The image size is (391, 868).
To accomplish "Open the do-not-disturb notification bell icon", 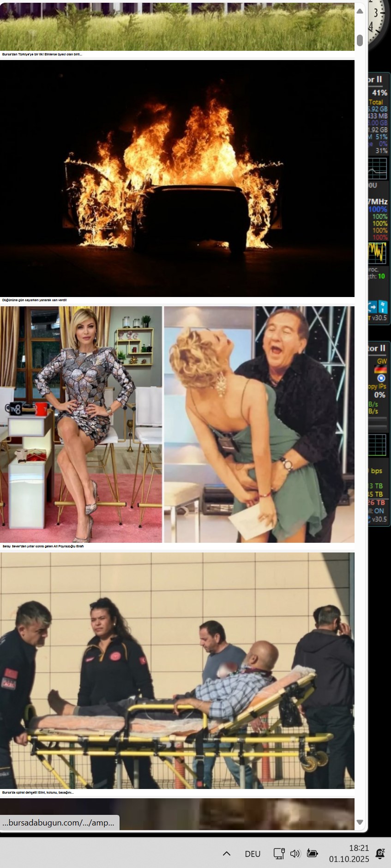I will coord(380,854).
